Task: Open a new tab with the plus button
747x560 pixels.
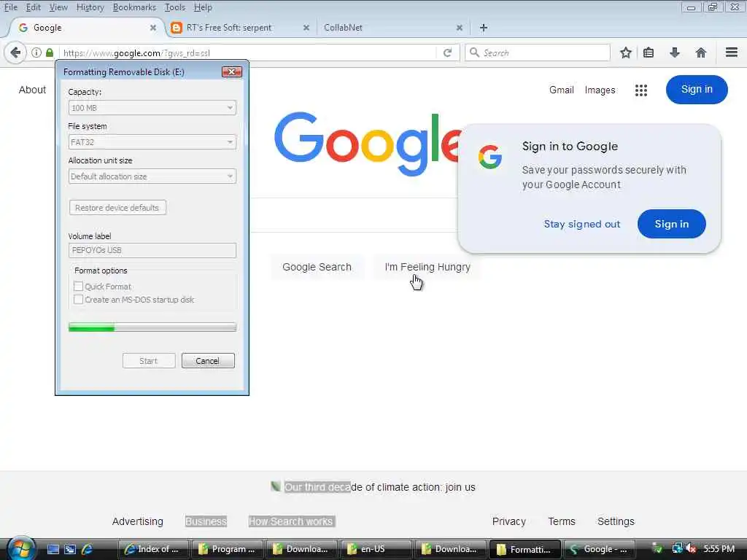Action: click(484, 28)
